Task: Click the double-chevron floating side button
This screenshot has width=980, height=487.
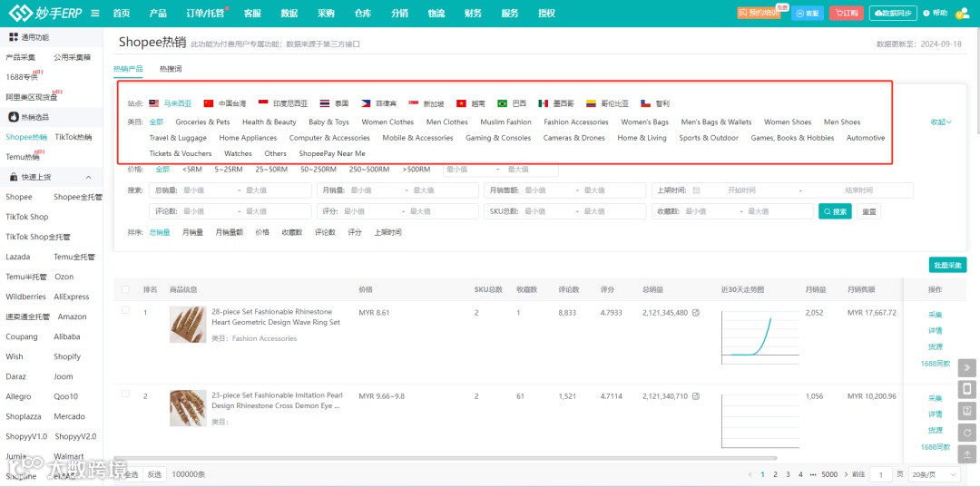Action: (x=967, y=368)
